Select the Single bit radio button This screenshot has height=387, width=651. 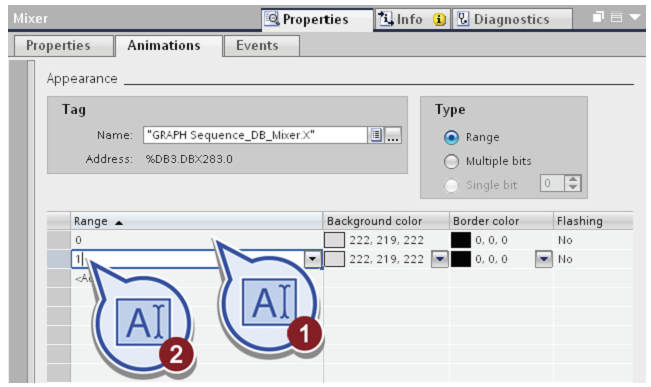tap(451, 185)
